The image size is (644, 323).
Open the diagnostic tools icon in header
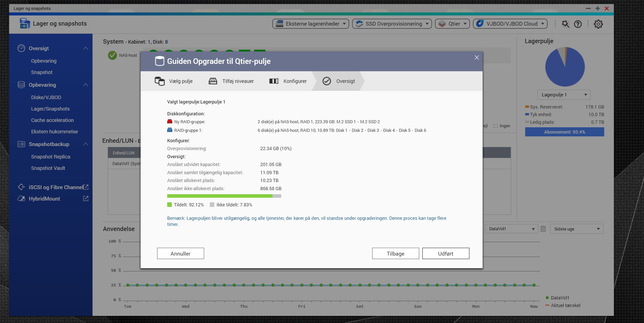pyautogui.click(x=565, y=24)
